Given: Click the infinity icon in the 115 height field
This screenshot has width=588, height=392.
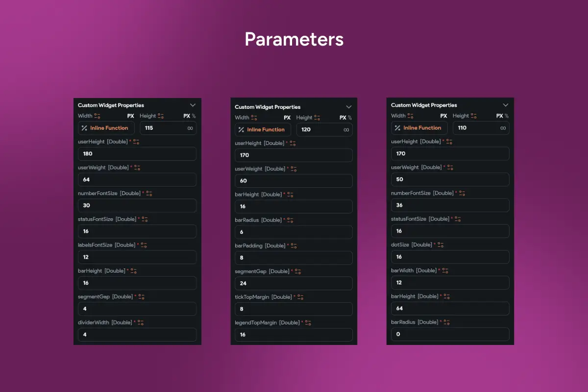Looking at the screenshot, I should [x=190, y=128].
